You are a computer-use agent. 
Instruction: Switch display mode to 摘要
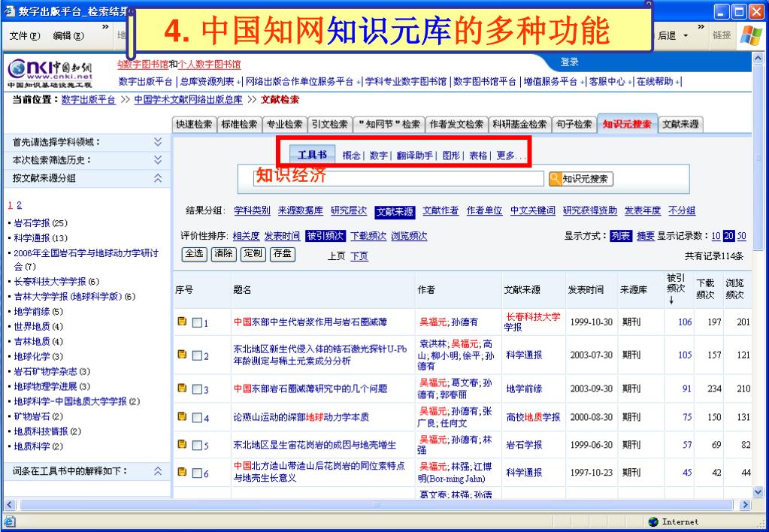(646, 236)
